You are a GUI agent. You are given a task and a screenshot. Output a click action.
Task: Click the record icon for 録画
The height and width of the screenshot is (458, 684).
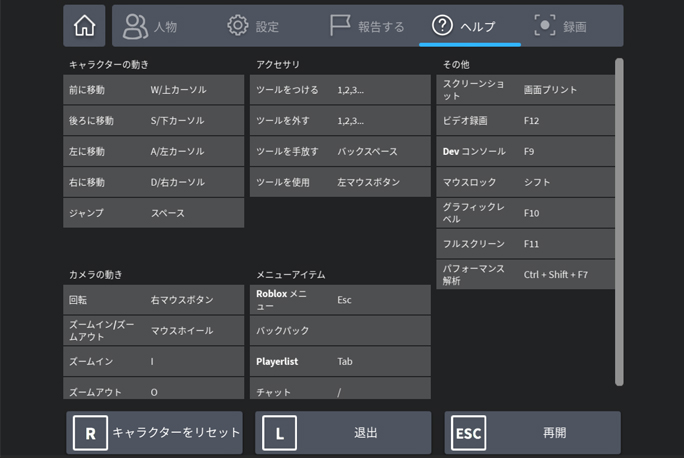point(545,26)
